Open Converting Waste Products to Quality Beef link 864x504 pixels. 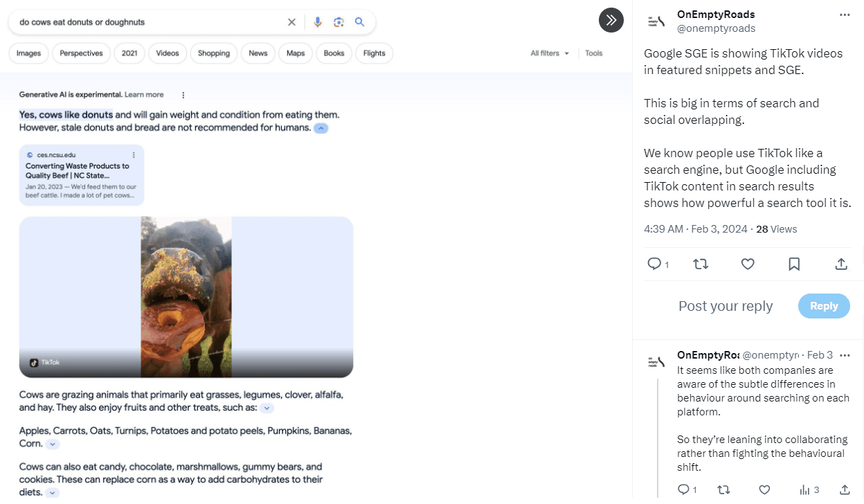[x=78, y=171]
